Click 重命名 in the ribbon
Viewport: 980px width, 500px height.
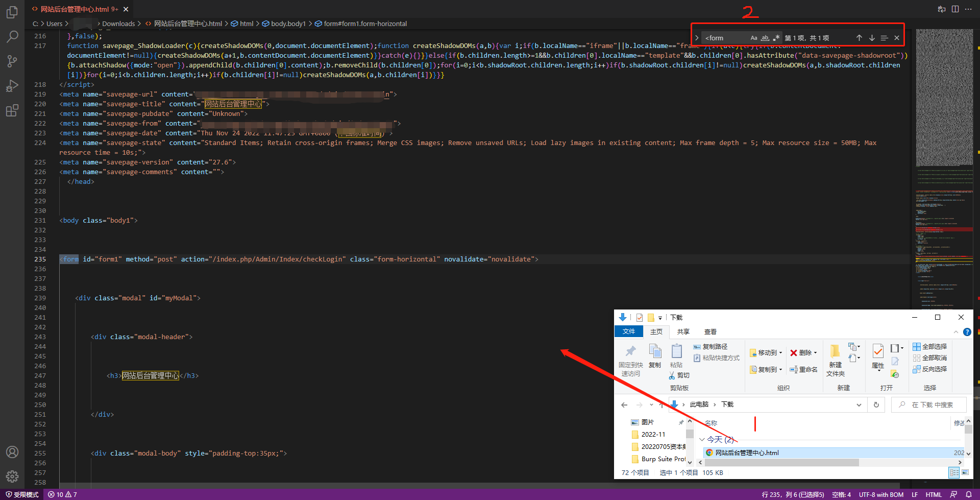803,369
